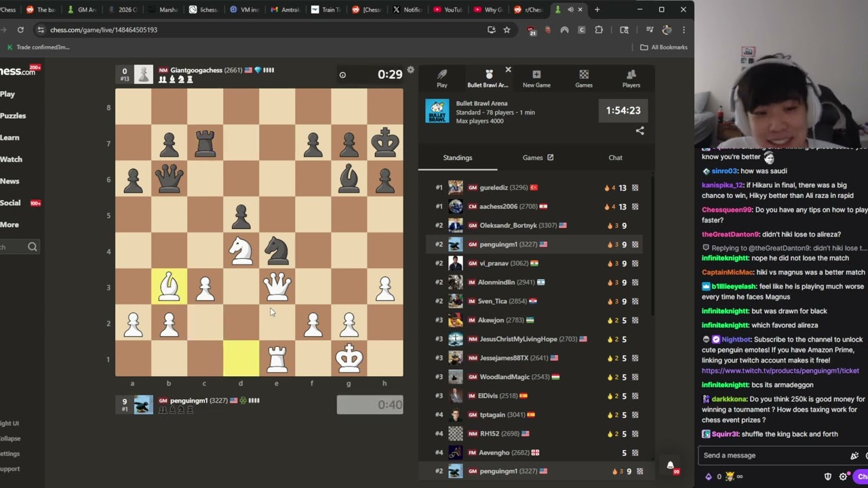Screen dimensions: 868x488
Task: Click Giantgoogachess avatar above the board
Action: tap(143, 74)
